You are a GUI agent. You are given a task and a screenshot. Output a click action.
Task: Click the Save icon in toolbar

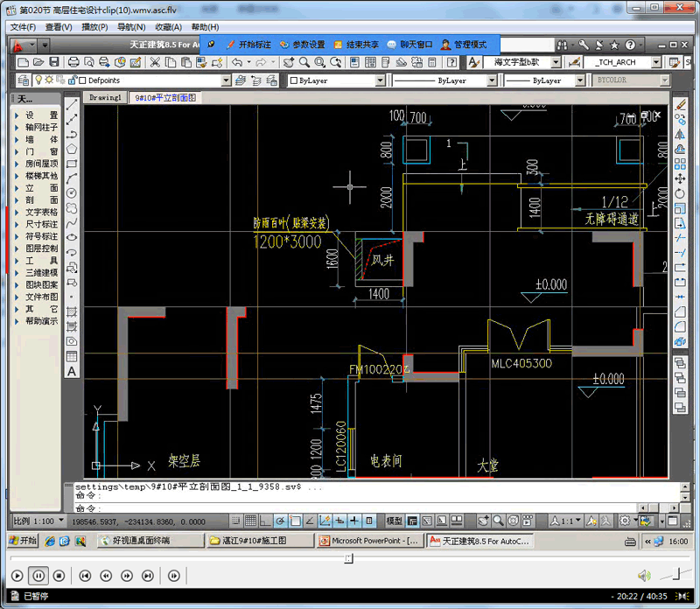54,62
